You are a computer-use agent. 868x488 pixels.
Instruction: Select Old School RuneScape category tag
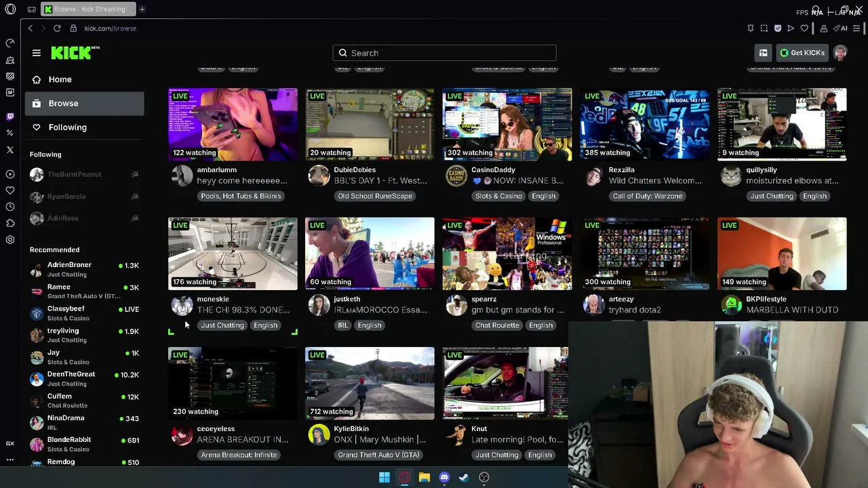(x=375, y=196)
